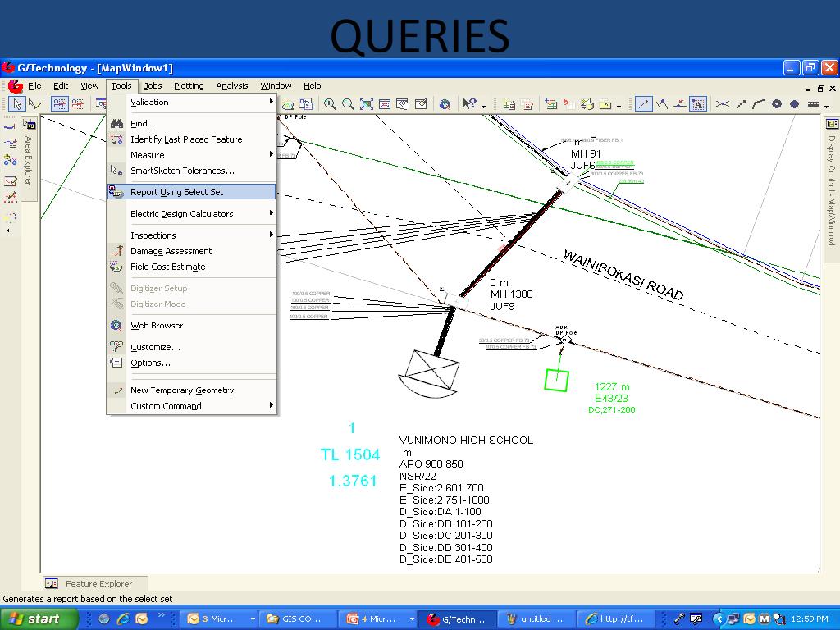Expand the Custom Command submenu
The image size is (840, 630).
(192, 405)
